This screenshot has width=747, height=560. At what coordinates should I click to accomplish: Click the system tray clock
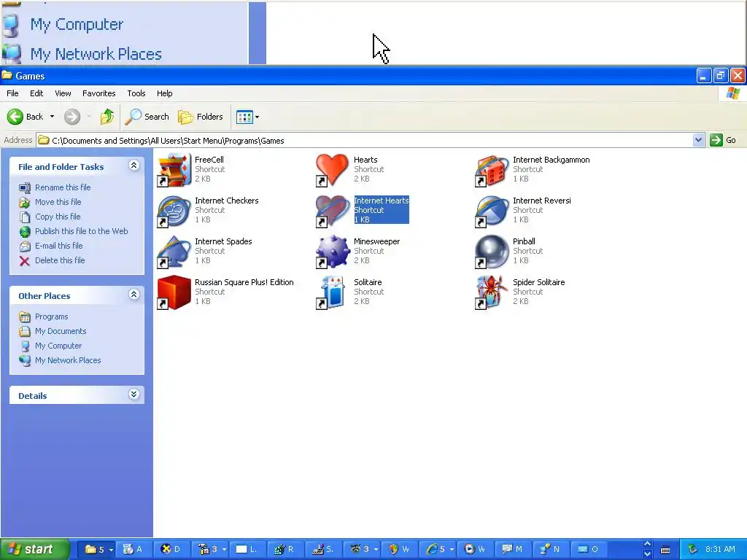point(720,549)
